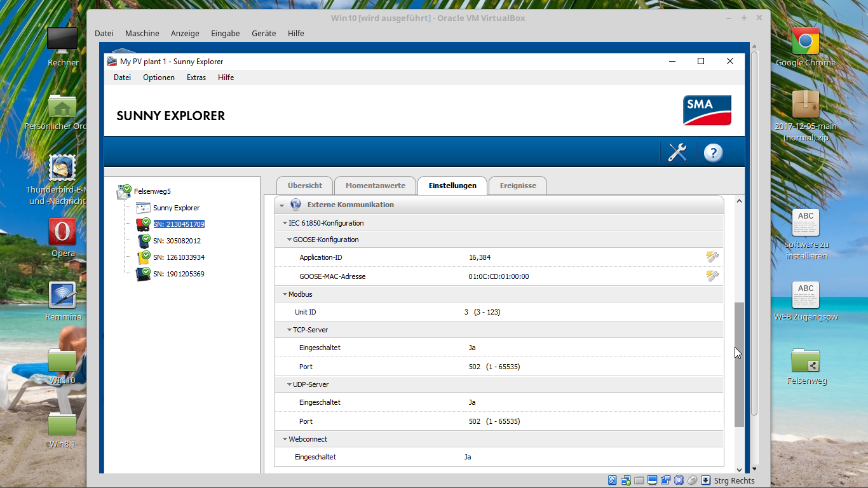Click the Sunny Explorer node icon in tree
The height and width of the screenshot is (488, 868).
pos(143,208)
